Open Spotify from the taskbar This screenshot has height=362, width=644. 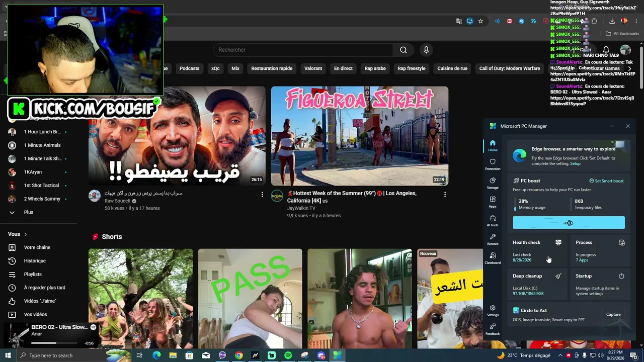pos(288,355)
